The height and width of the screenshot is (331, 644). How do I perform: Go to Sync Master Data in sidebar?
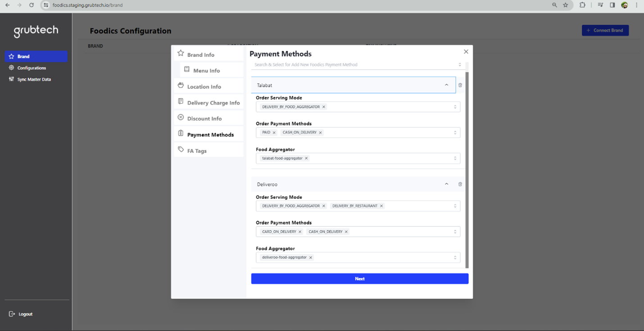coord(34,79)
